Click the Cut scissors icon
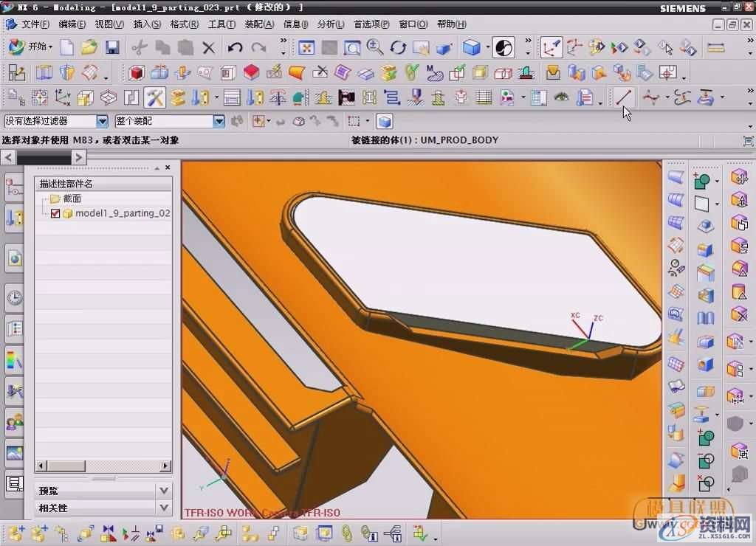756x546 pixels. coord(139,48)
